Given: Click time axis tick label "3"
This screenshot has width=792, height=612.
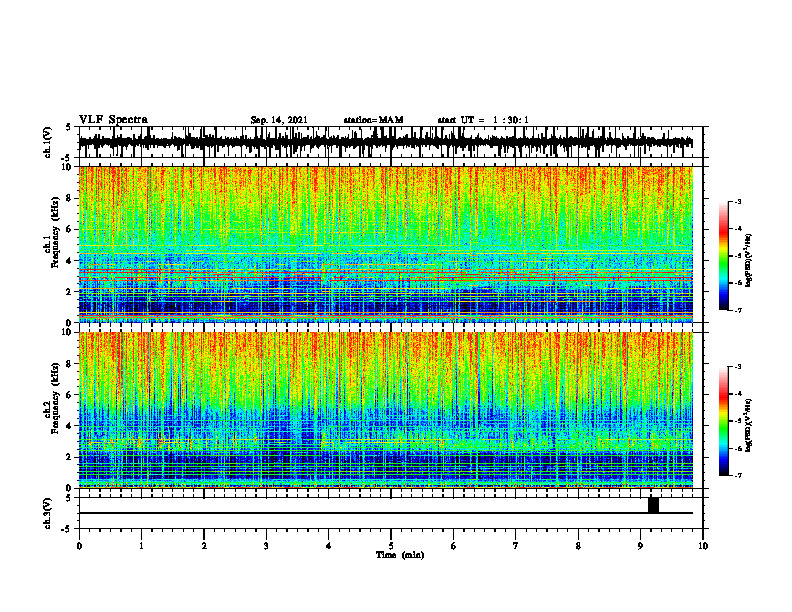Looking at the screenshot, I should click(x=266, y=546).
